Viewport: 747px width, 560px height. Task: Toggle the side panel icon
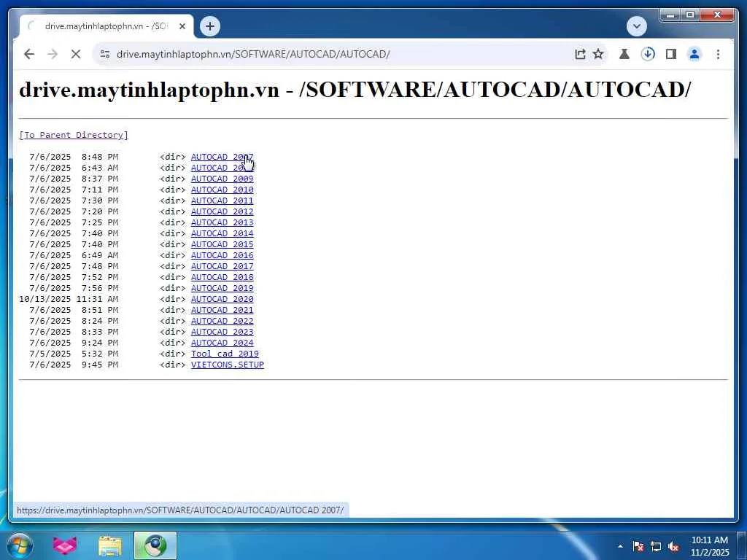[671, 54]
